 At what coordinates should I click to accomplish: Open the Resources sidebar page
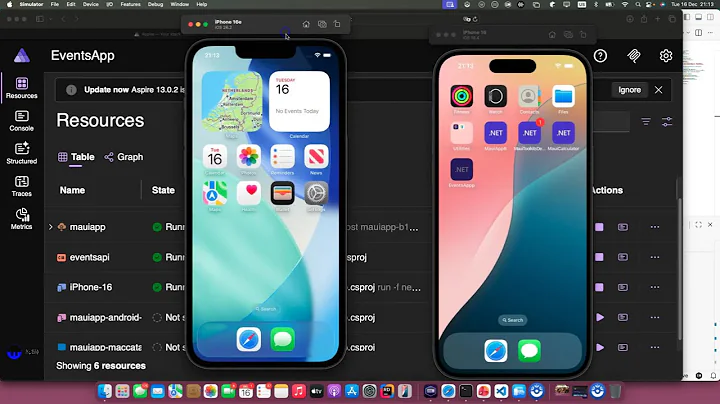(x=22, y=88)
